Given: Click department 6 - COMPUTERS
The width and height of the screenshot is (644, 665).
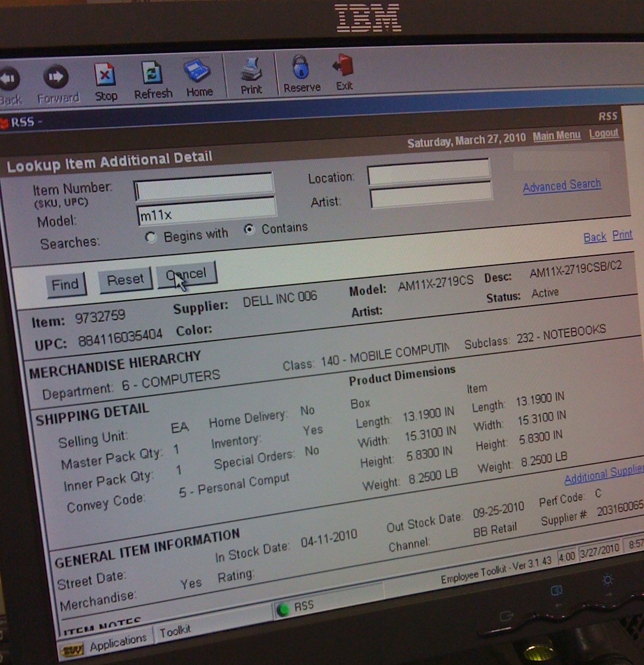Looking at the screenshot, I should 171,380.
